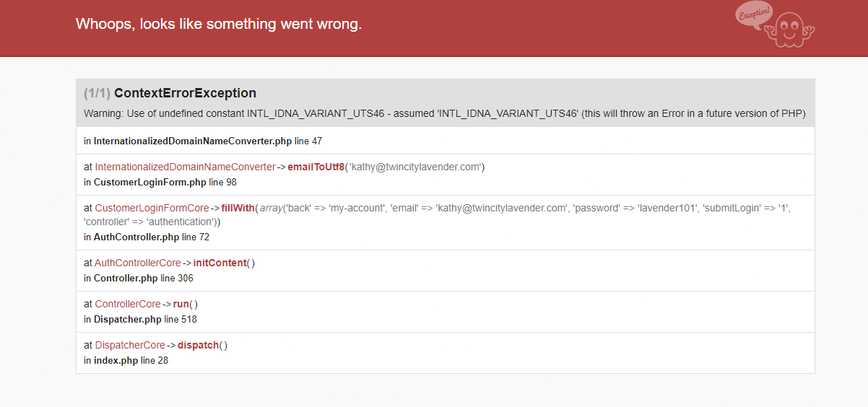Select the INTL_IDNA_VARIANT_UTS46 warning message
The height and width of the screenshot is (407, 868).
pos(444,113)
